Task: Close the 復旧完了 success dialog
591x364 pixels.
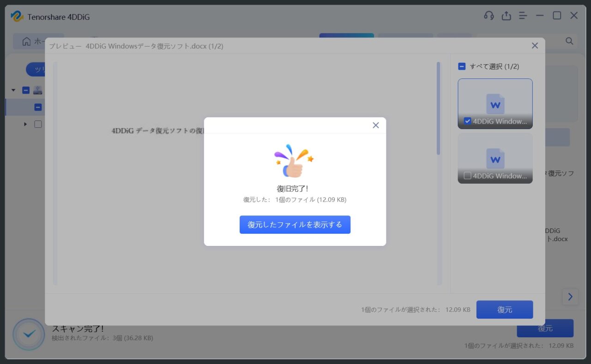Action: [375, 125]
